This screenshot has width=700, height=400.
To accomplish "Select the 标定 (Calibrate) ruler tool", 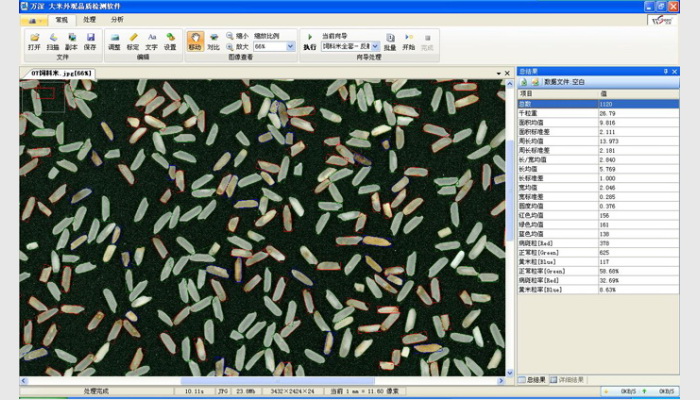I will [133, 41].
